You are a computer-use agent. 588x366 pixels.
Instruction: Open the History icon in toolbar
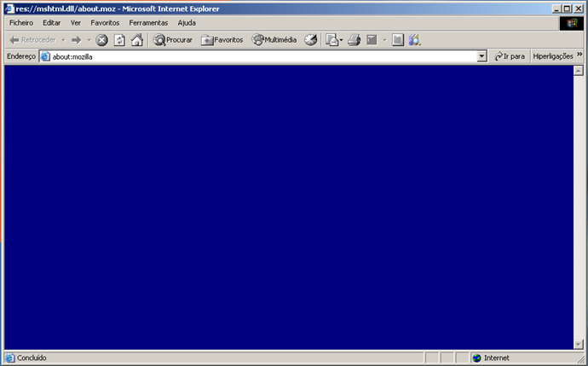coord(311,40)
